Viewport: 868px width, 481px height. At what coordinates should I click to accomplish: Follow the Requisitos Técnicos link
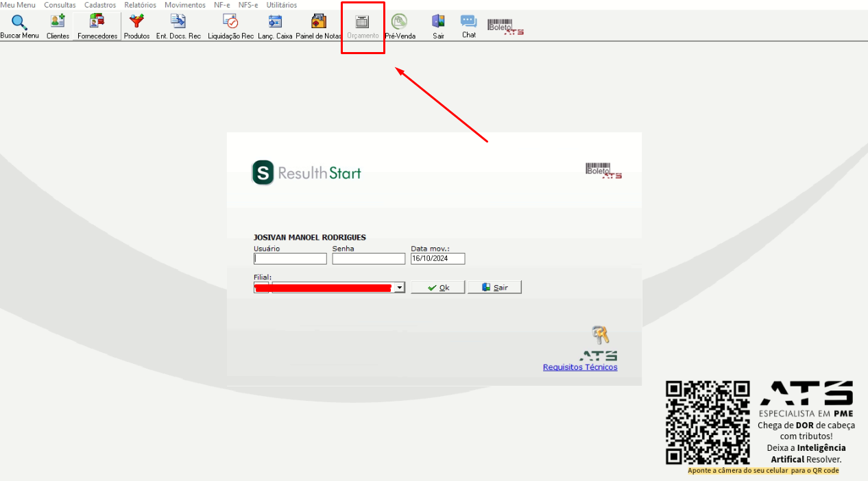point(580,367)
